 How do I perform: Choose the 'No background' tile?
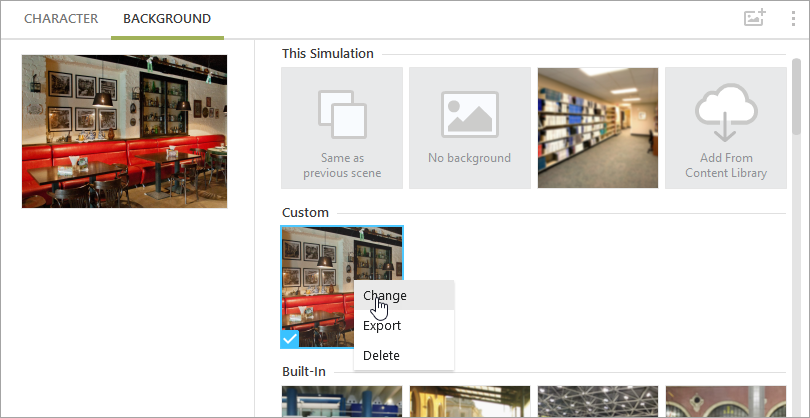469,128
